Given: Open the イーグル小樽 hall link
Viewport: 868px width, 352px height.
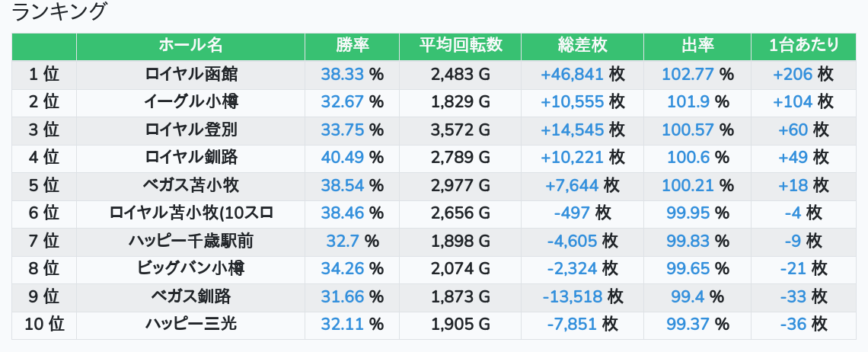Looking at the screenshot, I should click(190, 101).
